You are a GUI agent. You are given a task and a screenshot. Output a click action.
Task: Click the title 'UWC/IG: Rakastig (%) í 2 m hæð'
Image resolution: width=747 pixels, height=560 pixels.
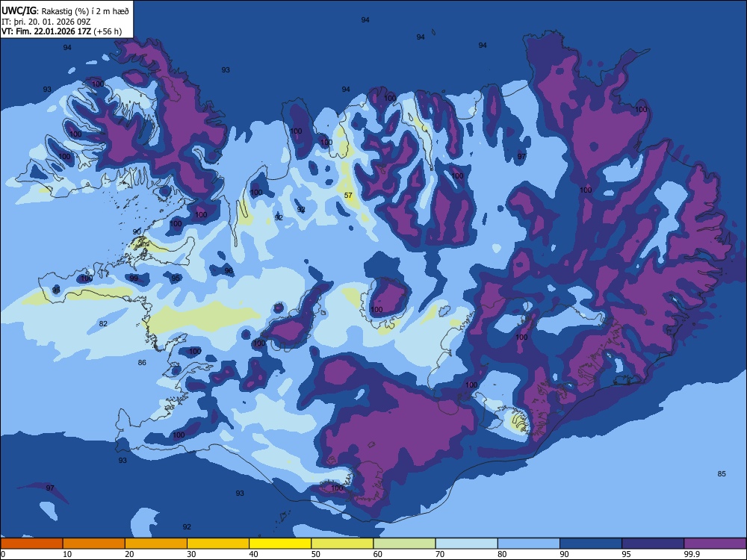65,11
